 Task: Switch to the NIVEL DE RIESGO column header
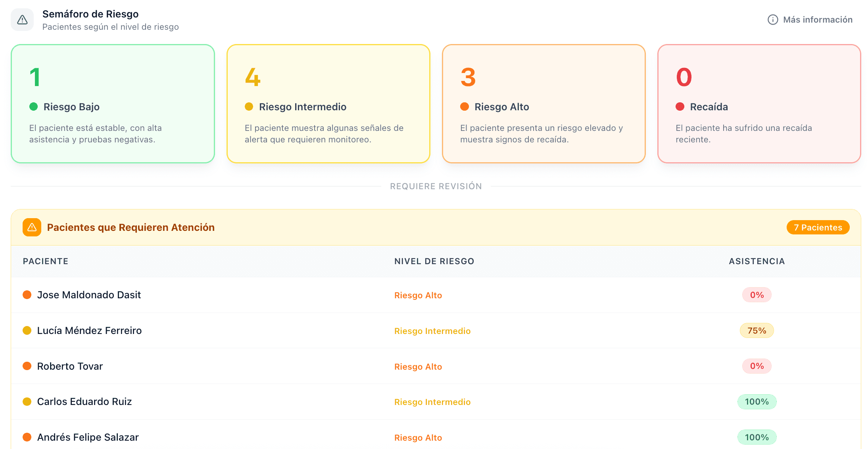434,261
